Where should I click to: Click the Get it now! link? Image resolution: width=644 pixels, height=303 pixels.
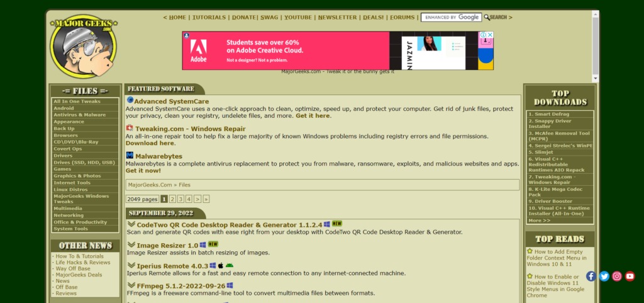143,171
